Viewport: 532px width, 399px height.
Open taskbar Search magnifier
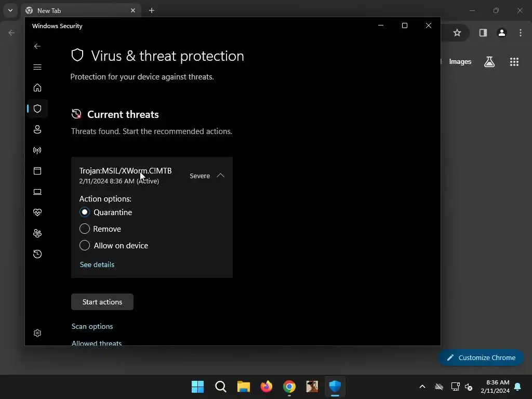[x=220, y=387]
